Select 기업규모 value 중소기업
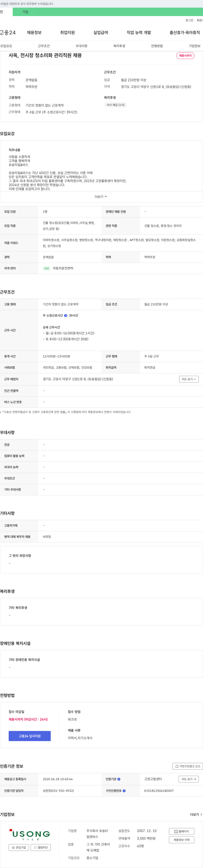This screenshot has height=868, width=203. (x=92, y=858)
